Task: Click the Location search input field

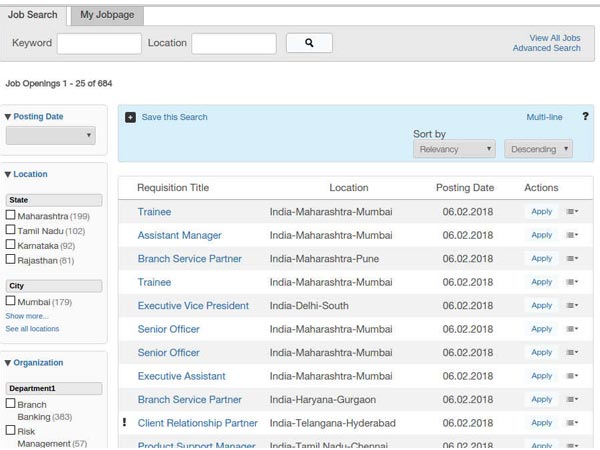Action: pyautogui.click(x=234, y=43)
